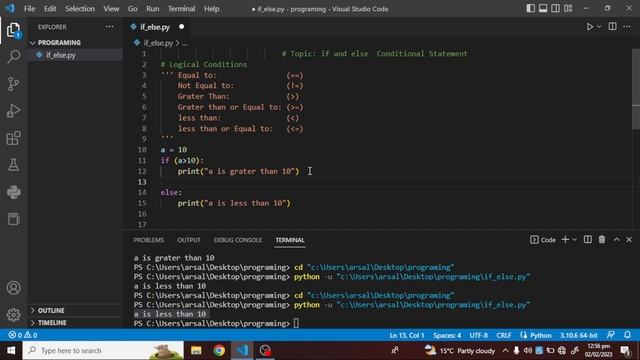Click the Windows Start button
This screenshot has height=360, width=640.
coord(11,351)
